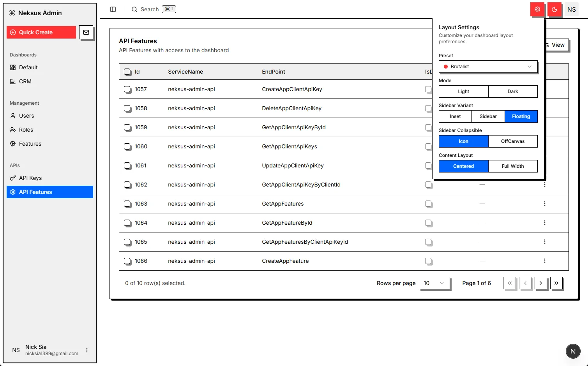Set collapsible to Icon
Image resolution: width=588 pixels, height=366 pixels.
click(464, 141)
